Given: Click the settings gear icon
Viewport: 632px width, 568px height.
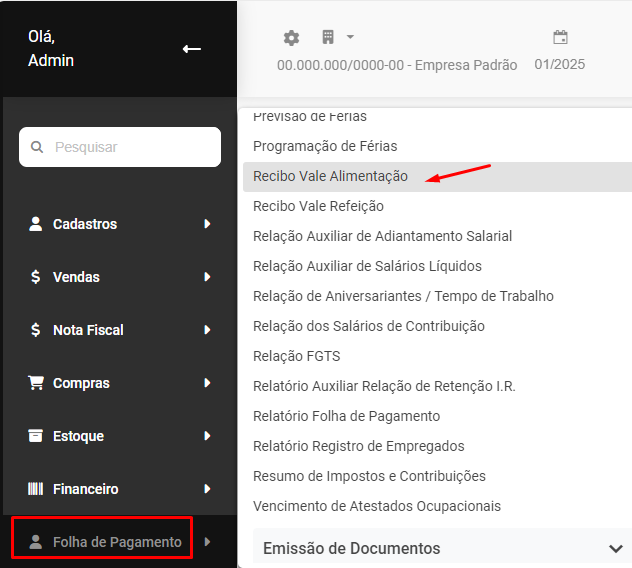Looking at the screenshot, I should click(291, 38).
